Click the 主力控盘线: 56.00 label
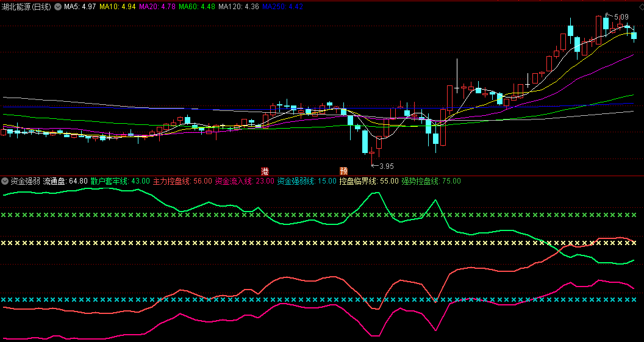The image size is (644, 342). point(183,181)
